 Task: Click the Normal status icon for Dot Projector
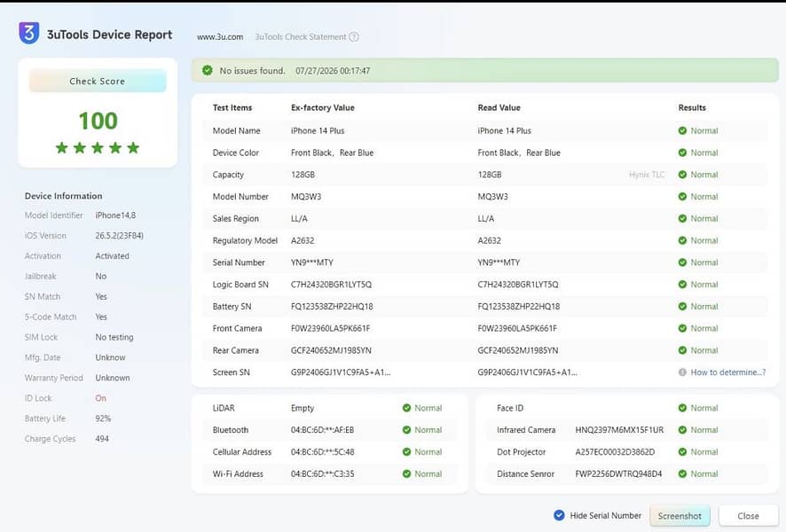tap(682, 452)
